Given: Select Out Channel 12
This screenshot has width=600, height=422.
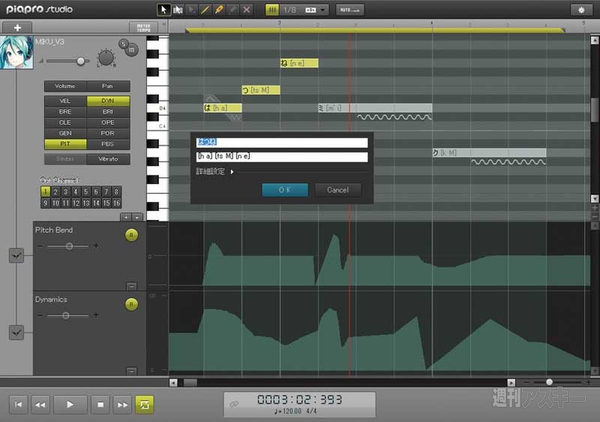Looking at the screenshot, I should [x=76, y=203].
